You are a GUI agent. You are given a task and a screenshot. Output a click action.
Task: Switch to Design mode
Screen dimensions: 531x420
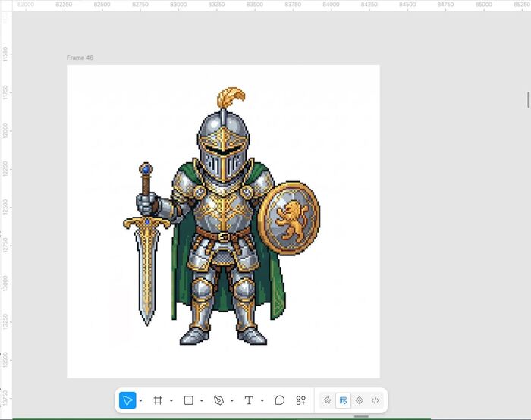[x=343, y=400]
